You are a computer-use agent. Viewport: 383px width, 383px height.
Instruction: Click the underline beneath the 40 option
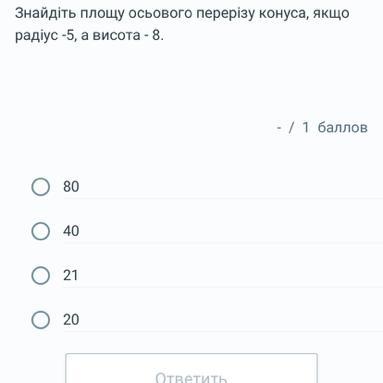[223, 242]
